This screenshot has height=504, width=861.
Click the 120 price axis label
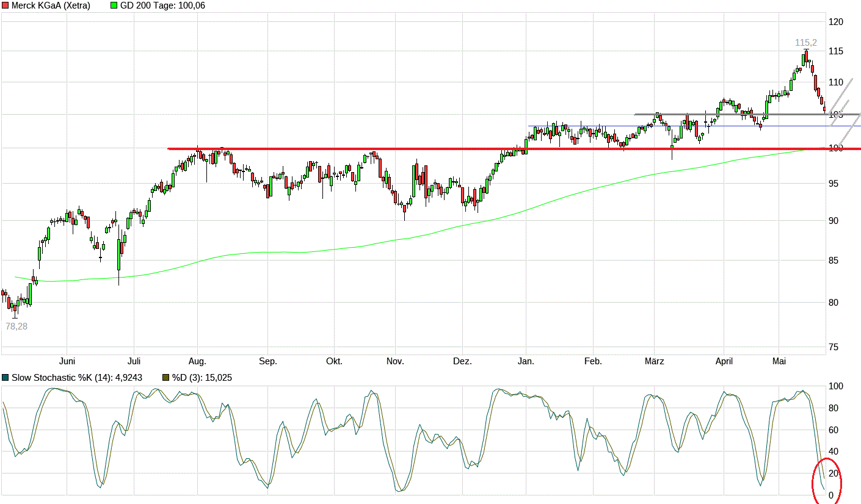click(x=835, y=22)
